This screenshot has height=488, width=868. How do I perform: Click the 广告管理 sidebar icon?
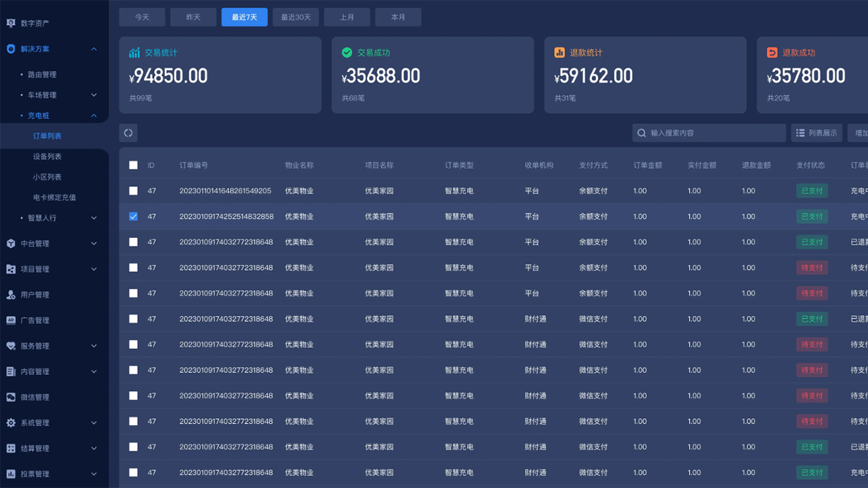11,321
